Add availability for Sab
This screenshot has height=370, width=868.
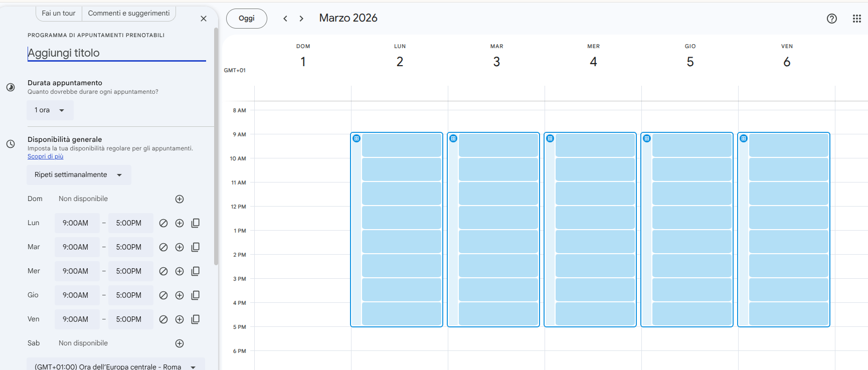click(180, 343)
